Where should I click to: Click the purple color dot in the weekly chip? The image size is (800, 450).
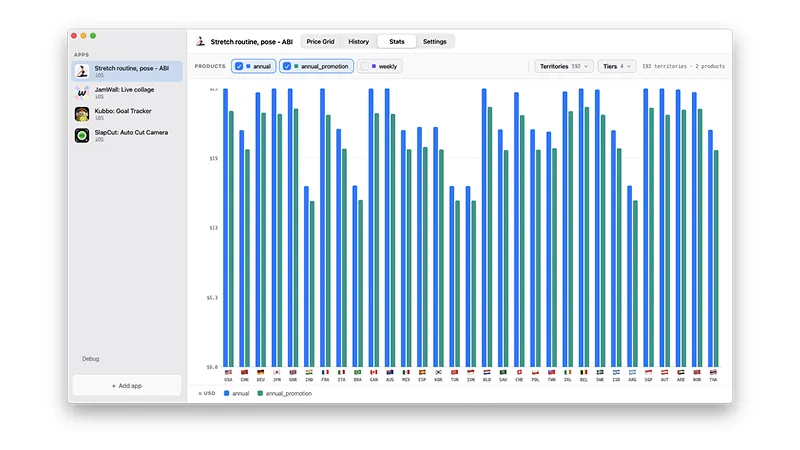(374, 66)
